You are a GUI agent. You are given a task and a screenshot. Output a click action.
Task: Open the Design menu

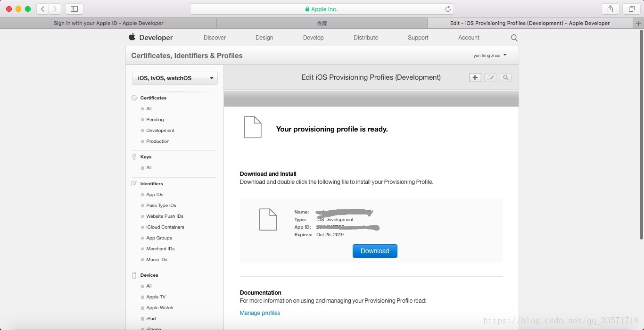point(264,38)
